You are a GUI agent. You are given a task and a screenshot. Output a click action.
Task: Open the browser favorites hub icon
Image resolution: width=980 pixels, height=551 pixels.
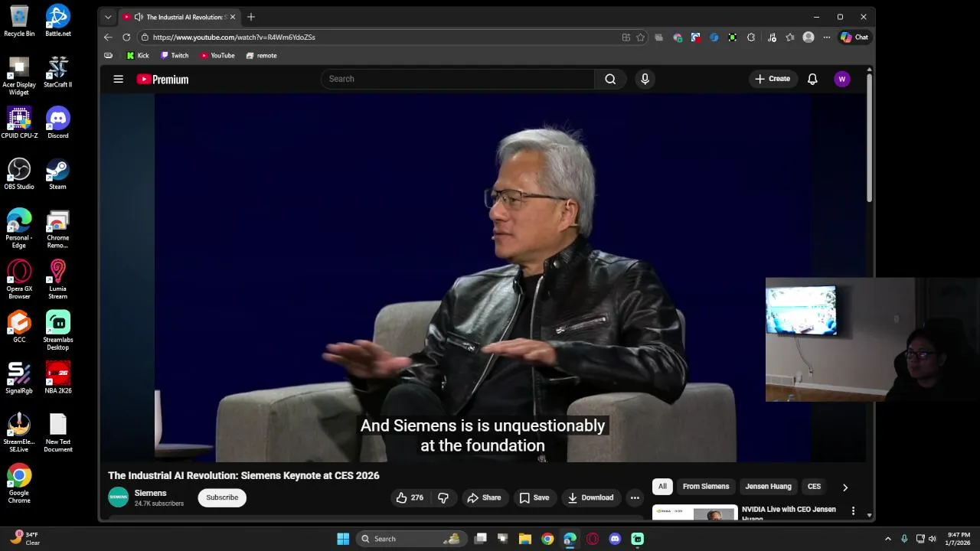(790, 37)
